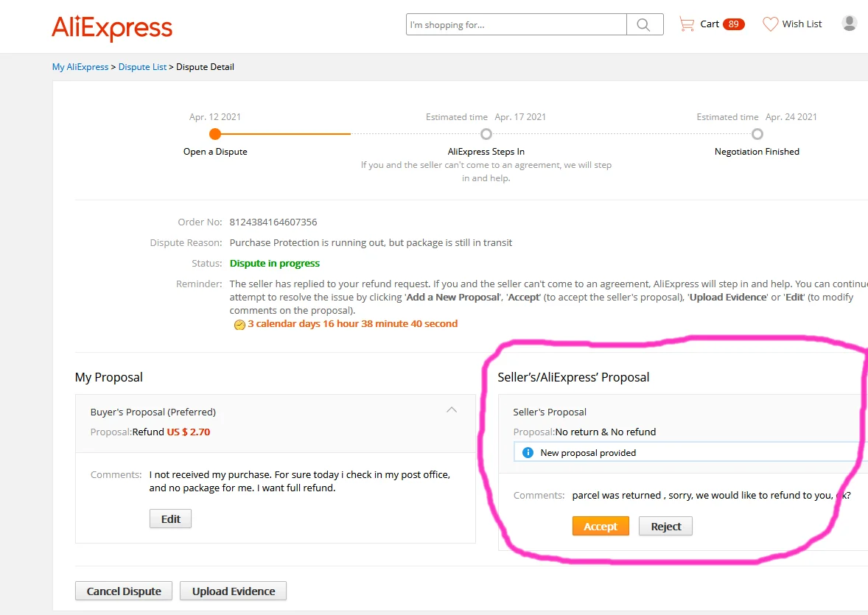The width and height of the screenshot is (868, 615).
Task: Click the Negotiation Finished timeline marker
Action: pyautogui.click(x=757, y=134)
